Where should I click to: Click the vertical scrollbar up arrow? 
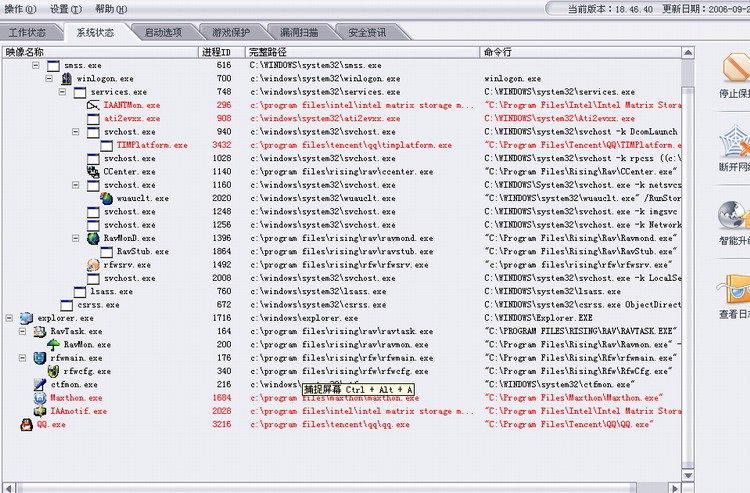point(688,53)
